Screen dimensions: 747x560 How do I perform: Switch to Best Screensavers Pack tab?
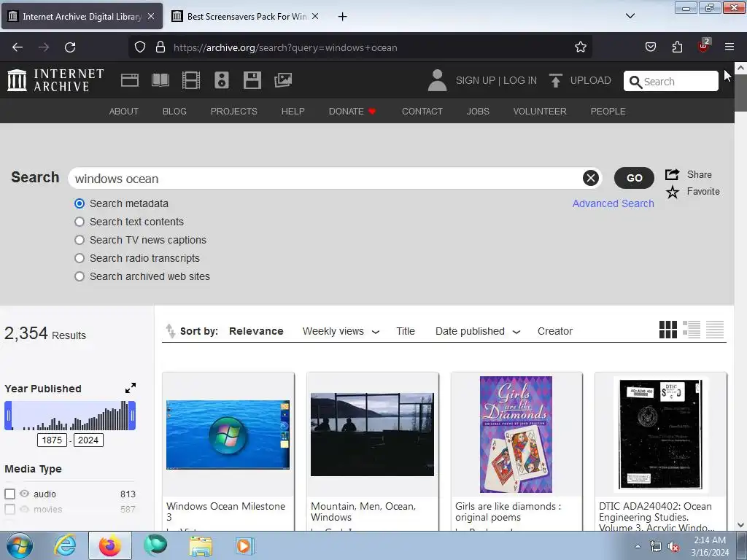click(x=247, y=16)
